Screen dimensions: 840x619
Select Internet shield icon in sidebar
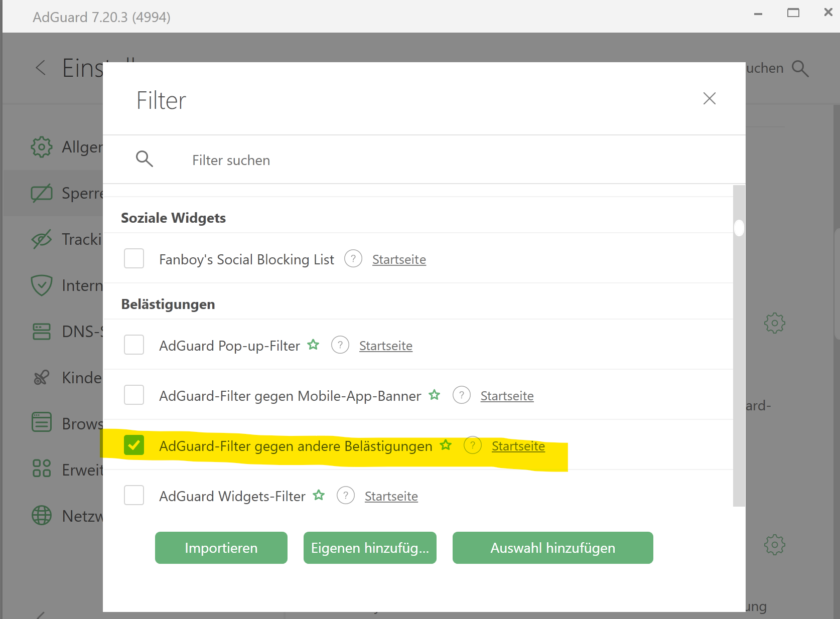point(41,285)
